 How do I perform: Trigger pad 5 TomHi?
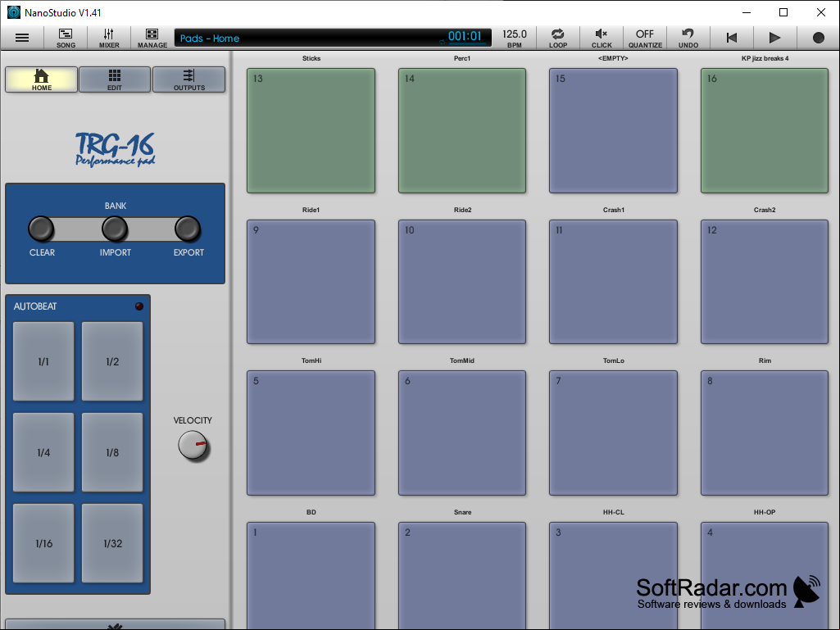coord(311,433)
